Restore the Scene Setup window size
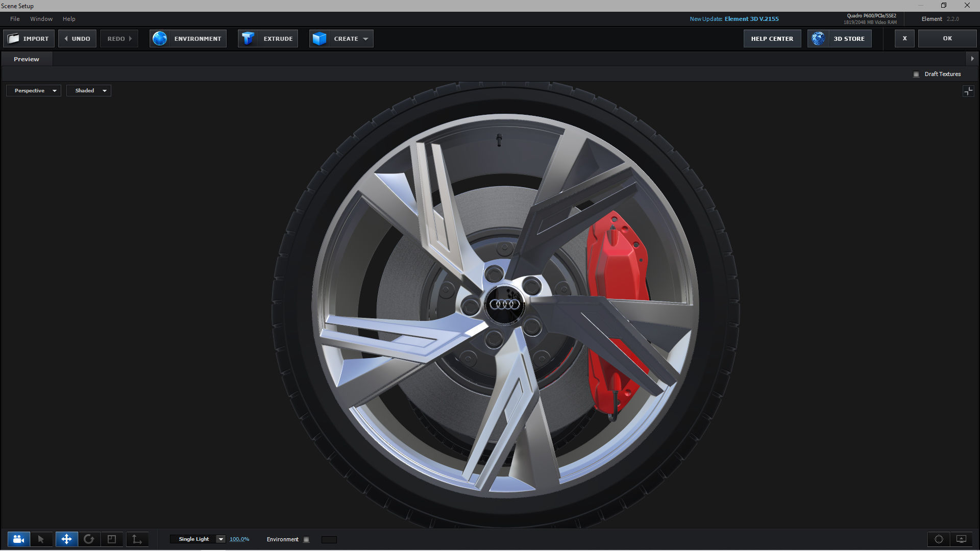Screen dimensions: 980x551 click(944, 6)
